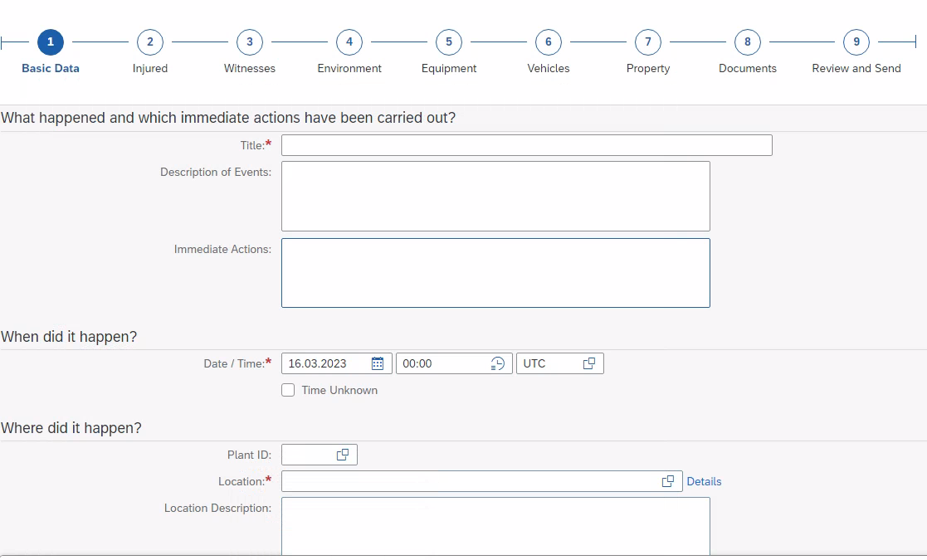
Task: Click the clock time picker icon
Action: pyautogui.click(x=497, y=363)
